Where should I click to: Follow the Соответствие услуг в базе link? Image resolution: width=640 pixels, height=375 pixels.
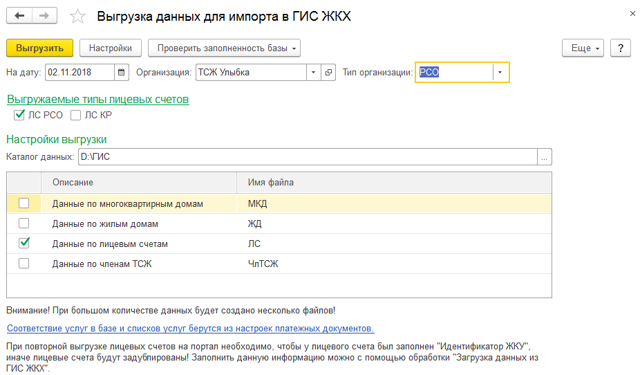coord(190,328)
